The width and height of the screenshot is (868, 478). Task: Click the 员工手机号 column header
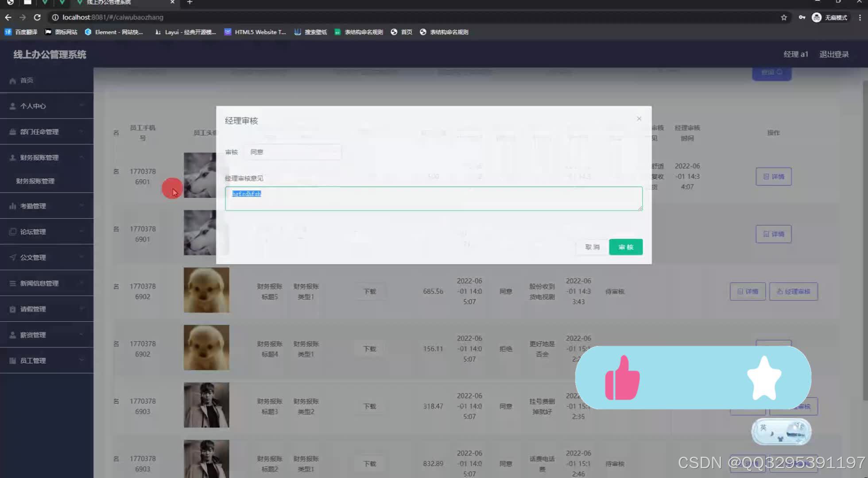[x=143, y=133]
